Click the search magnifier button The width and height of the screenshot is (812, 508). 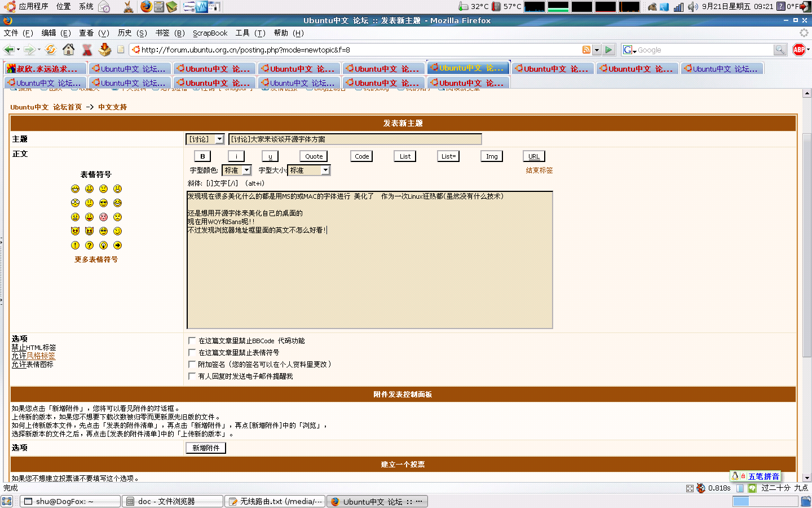click(x=780, y=50)
